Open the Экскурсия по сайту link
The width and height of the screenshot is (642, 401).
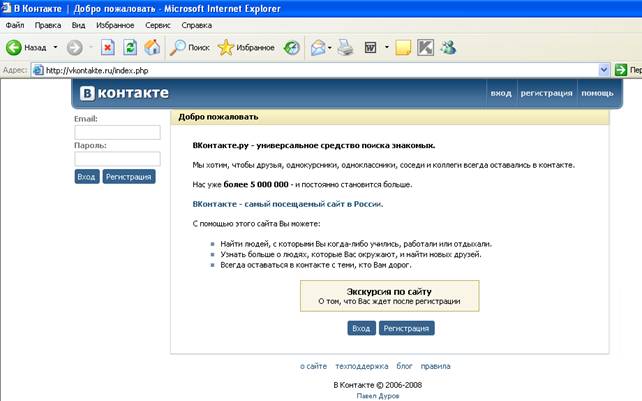tap(389, 289)
